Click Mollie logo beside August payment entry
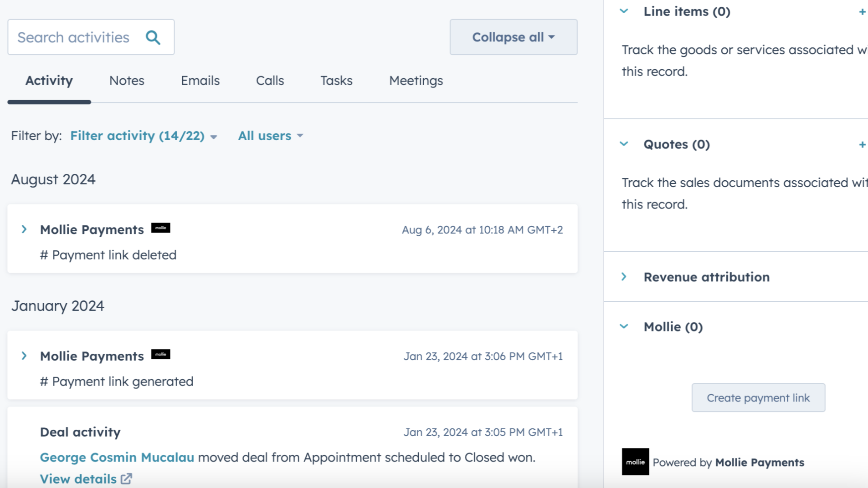Viewport: 868px width, 488px height. point(160,228)
